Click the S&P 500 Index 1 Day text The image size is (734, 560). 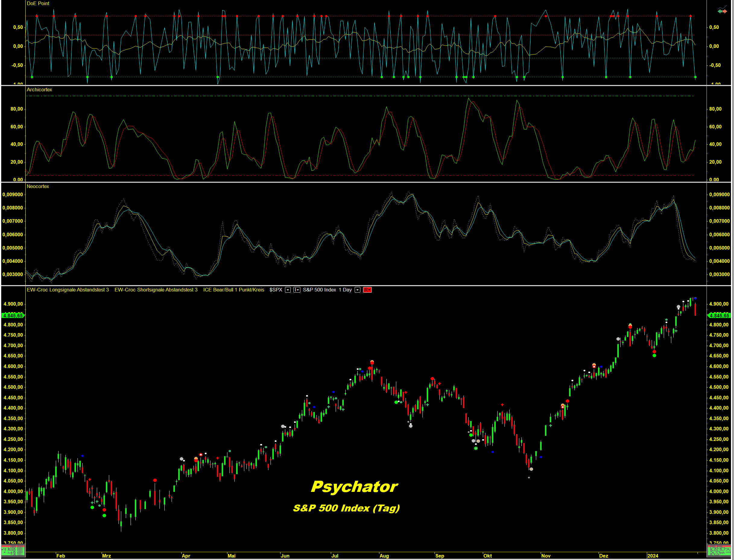pos(327,290)
